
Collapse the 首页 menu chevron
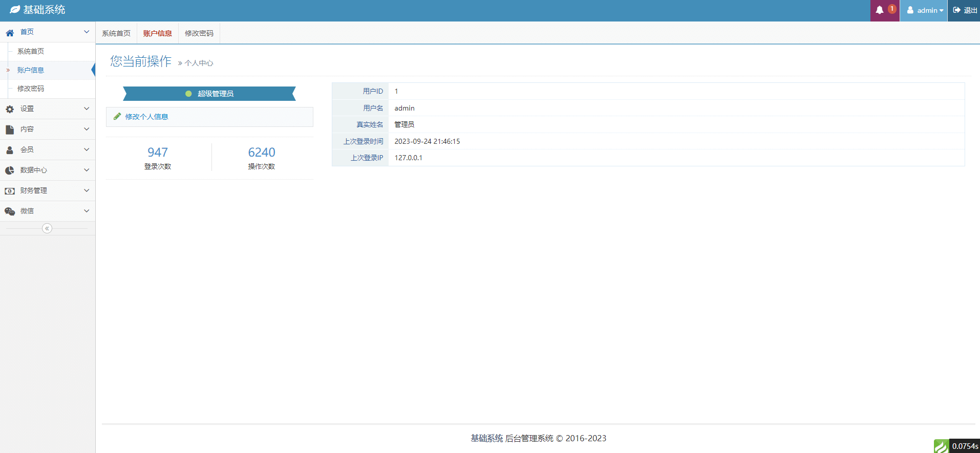(x=86, y=32)
